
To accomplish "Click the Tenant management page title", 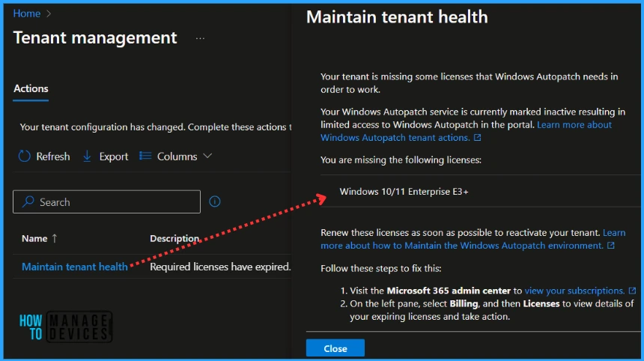I will [x=95, y=37].
